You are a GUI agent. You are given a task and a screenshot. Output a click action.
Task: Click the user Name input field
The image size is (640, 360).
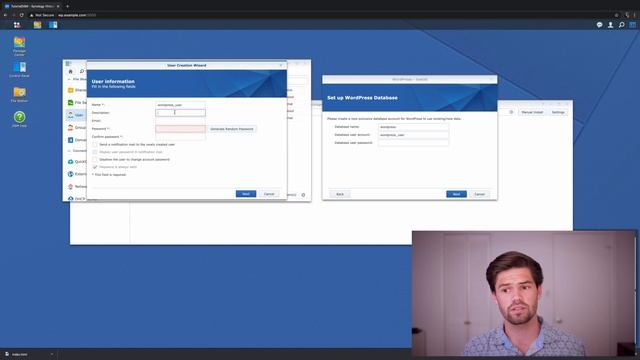coord(180,105)
